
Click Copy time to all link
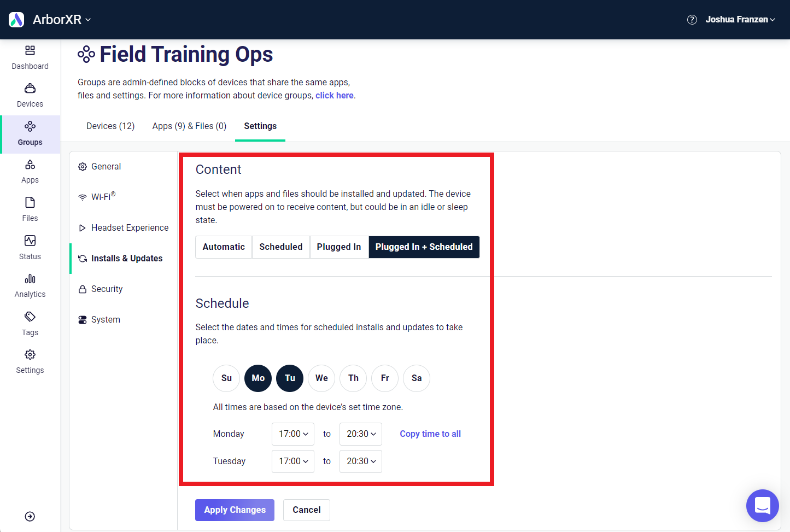(x=430, y=434)
